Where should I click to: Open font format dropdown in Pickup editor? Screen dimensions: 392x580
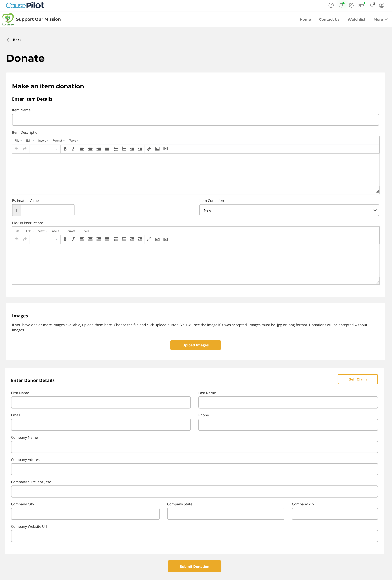(45, 239)
